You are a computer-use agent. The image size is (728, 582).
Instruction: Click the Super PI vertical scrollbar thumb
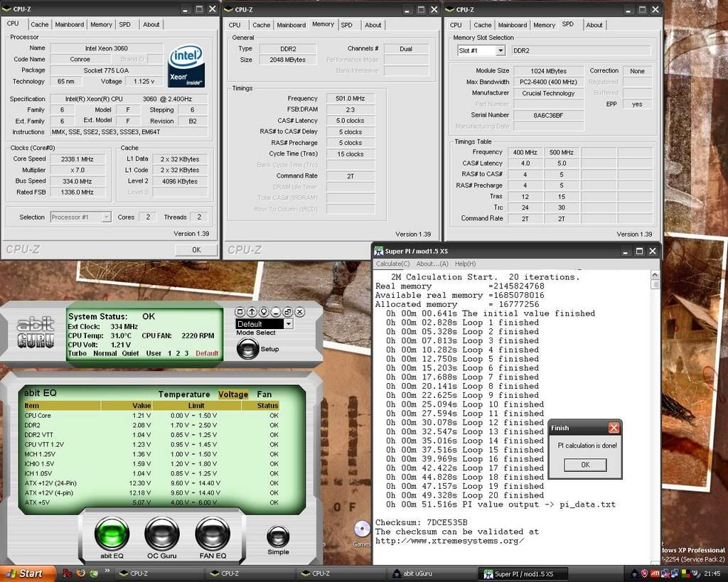655,284
